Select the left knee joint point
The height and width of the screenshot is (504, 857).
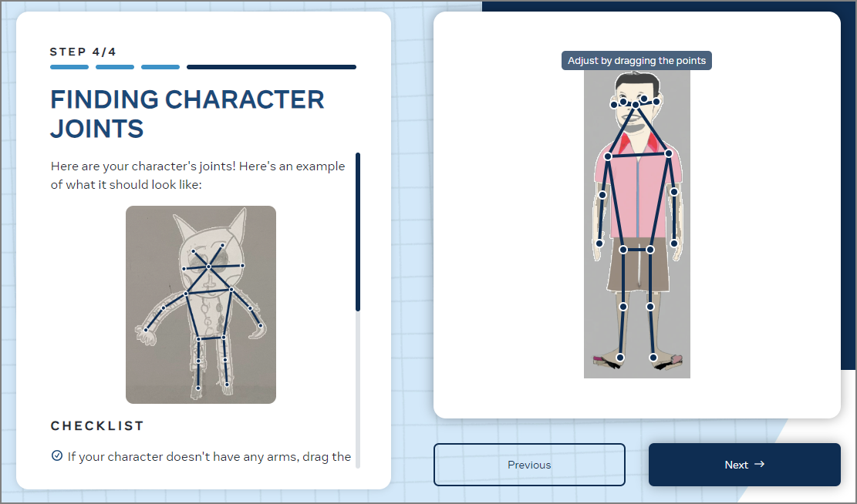(623, 307)
